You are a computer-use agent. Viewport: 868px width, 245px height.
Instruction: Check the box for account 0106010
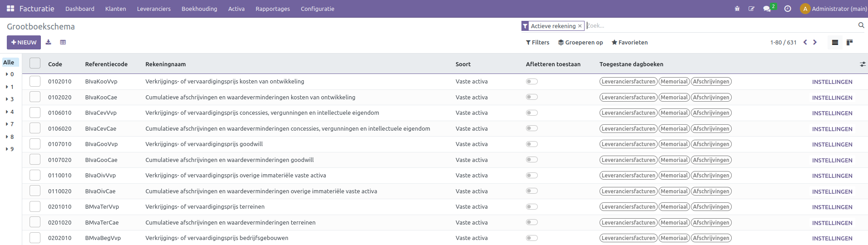point(35,113)
